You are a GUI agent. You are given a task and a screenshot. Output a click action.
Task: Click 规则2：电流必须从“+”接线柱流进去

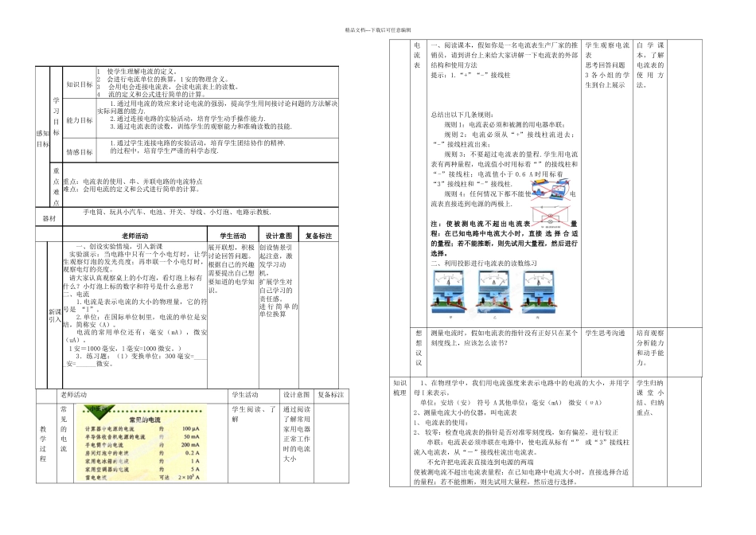click(504, 139)
